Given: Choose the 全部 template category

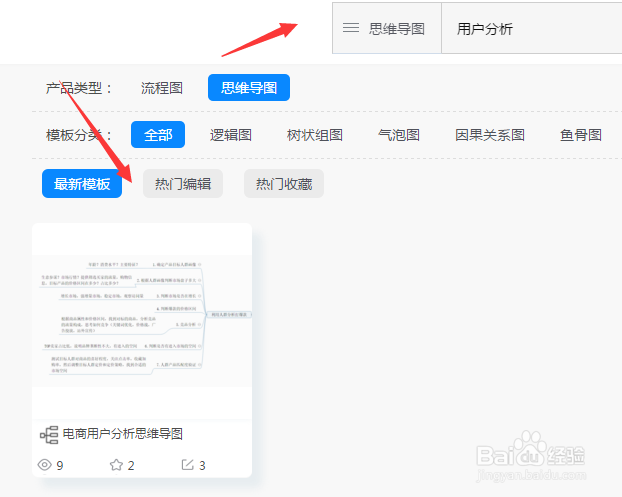Looking at the screenshot, I should coord(158,135).
